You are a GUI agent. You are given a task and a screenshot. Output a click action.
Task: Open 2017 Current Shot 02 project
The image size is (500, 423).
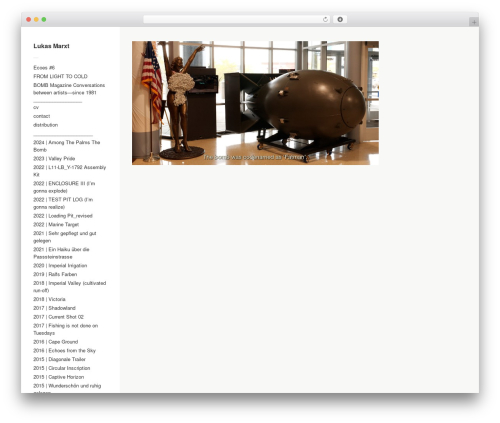(58, 317)
